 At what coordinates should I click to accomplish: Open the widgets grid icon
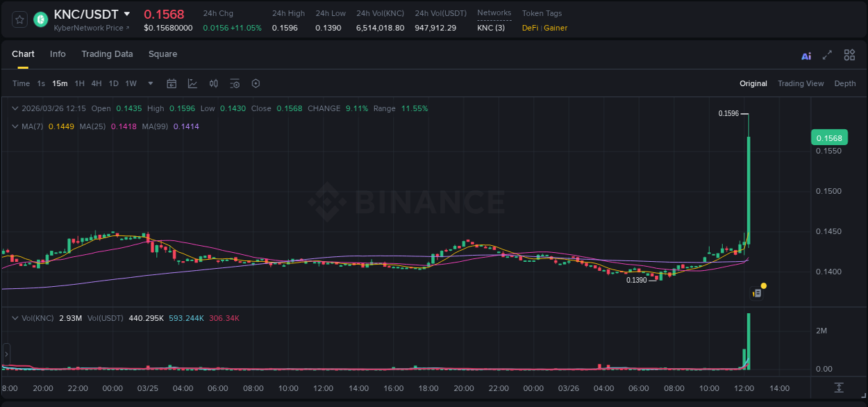click(x=849, y=55)
